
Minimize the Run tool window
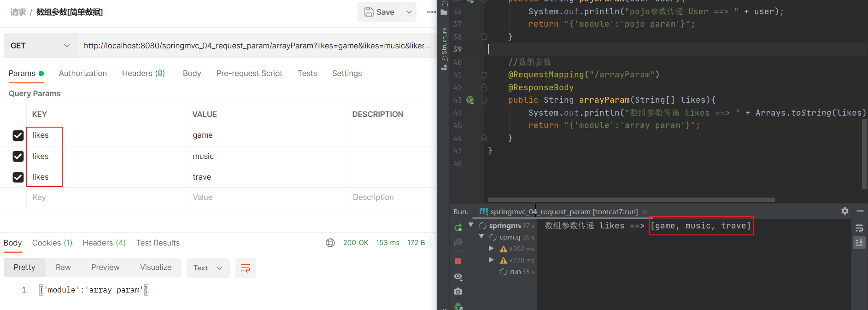pos(860,211)
